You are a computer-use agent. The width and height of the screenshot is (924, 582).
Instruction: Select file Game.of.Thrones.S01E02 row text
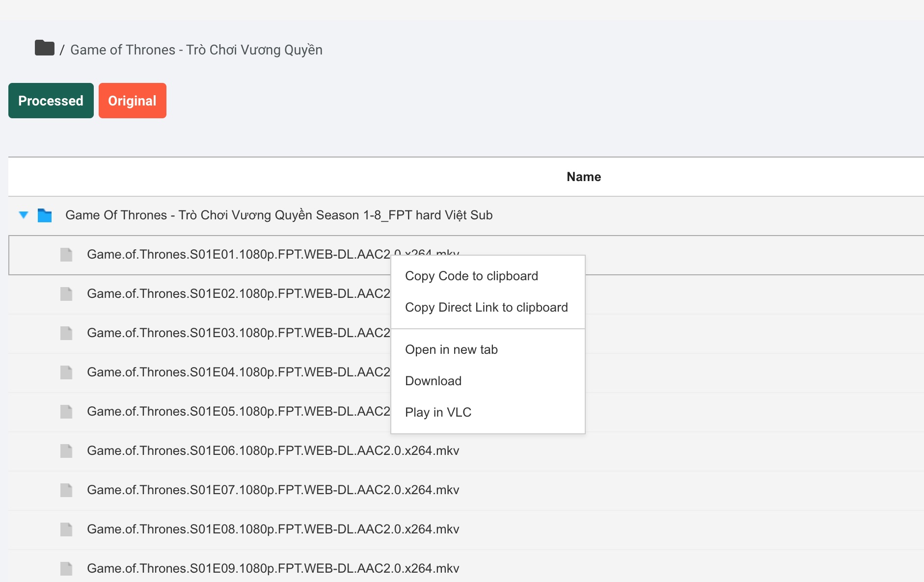239,293
